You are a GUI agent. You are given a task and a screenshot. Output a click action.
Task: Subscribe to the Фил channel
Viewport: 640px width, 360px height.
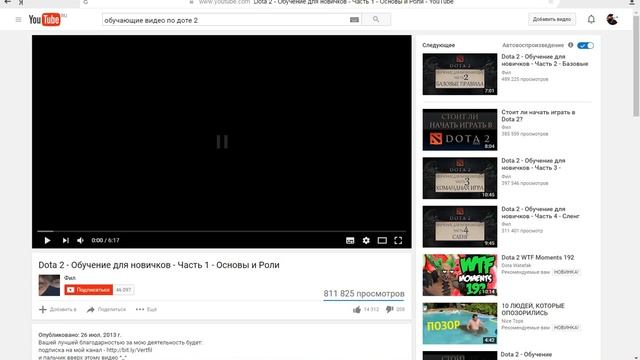(89, 290)
